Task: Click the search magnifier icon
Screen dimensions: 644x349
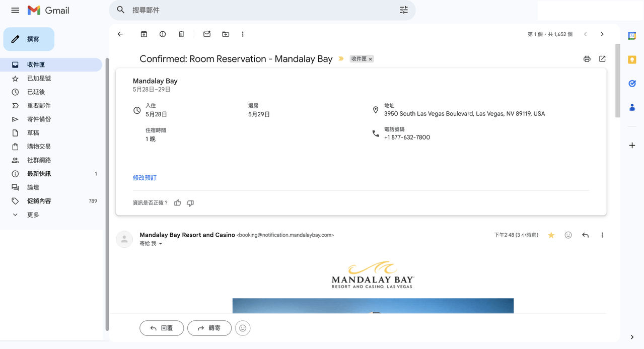Action: [x=121, y=10]
